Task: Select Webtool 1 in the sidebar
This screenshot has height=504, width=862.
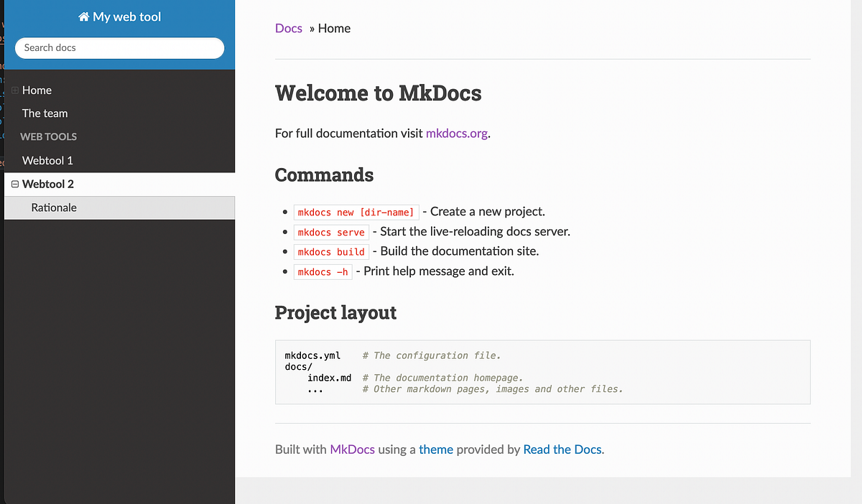Action: coord(47,160)
